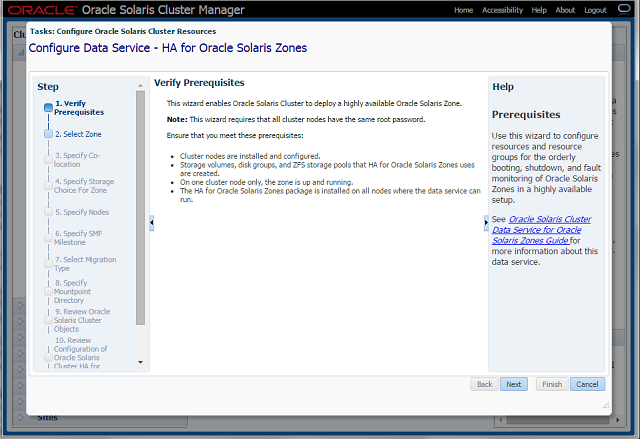Click Logout in the header

[595, 10]
